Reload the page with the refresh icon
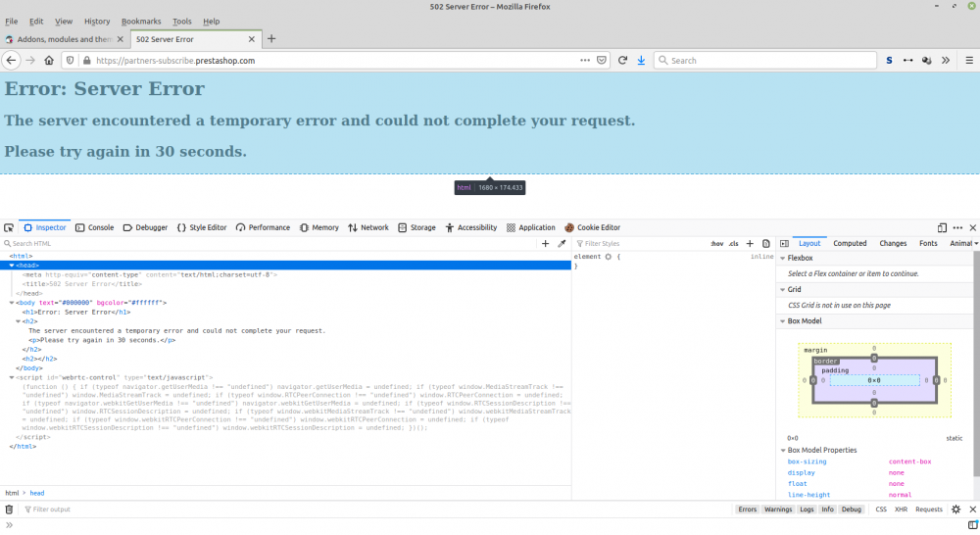 (x=622, y=61)
